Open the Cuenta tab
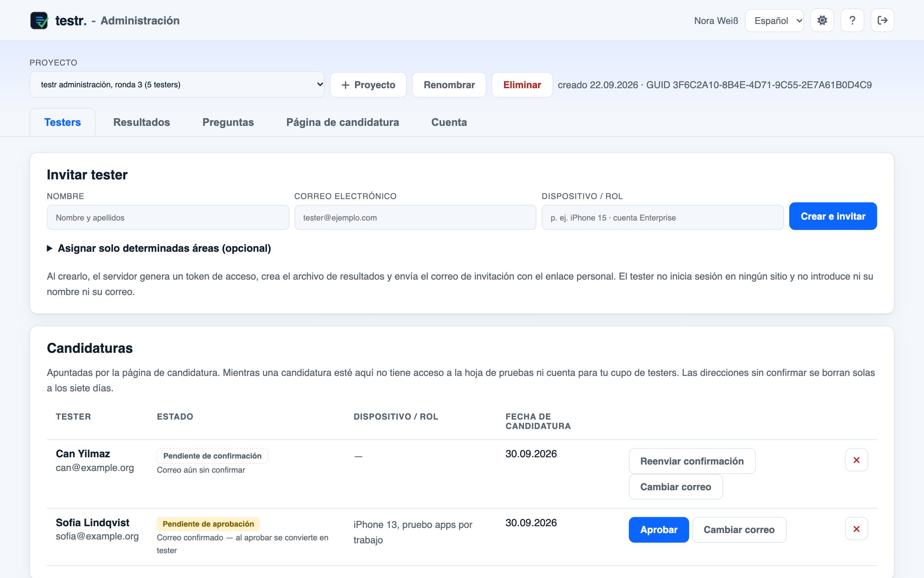924x578 pixels. point(449,122)
